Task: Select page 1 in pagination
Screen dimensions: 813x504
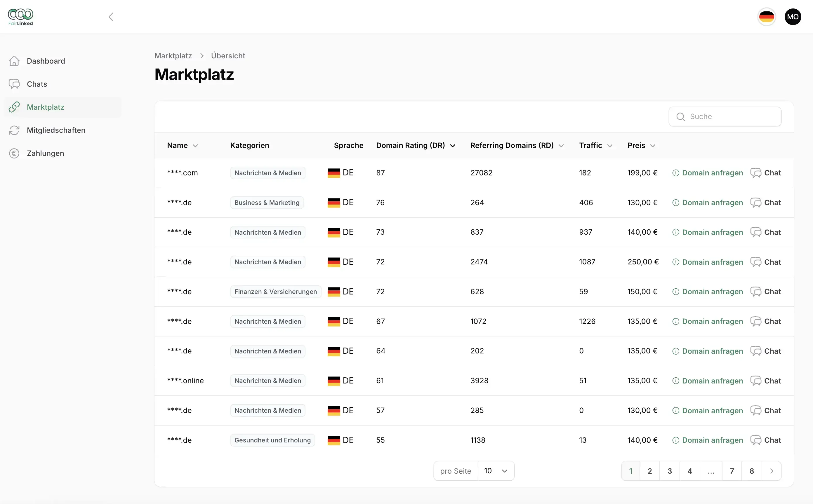Action: 630,471
